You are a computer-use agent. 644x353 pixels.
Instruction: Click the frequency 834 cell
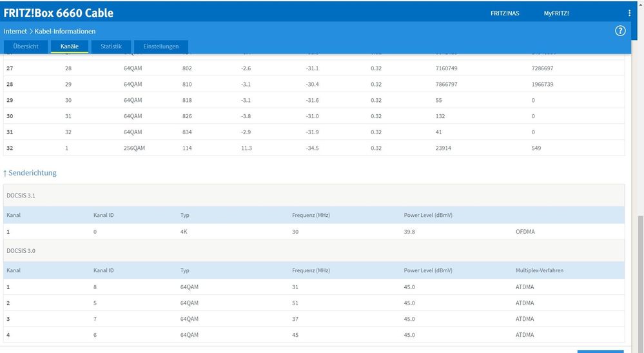tap(188, 132)
